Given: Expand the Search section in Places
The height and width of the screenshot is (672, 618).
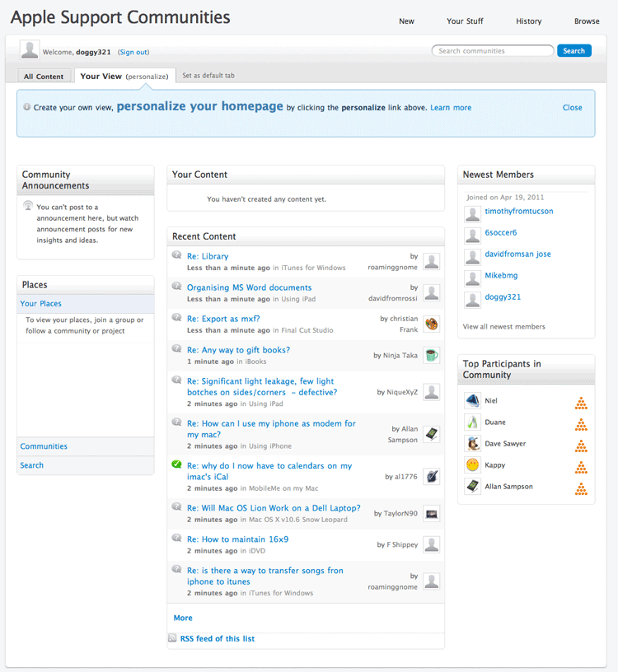Looking at the screenshot, I should click(86, 465).
